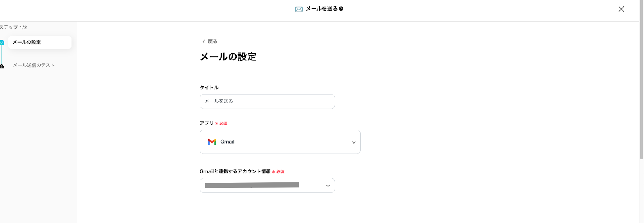The height and width of the screenshot is (223, 644).
Task: Open the help tooltip beside メールを送る
Action: (341, 9)
